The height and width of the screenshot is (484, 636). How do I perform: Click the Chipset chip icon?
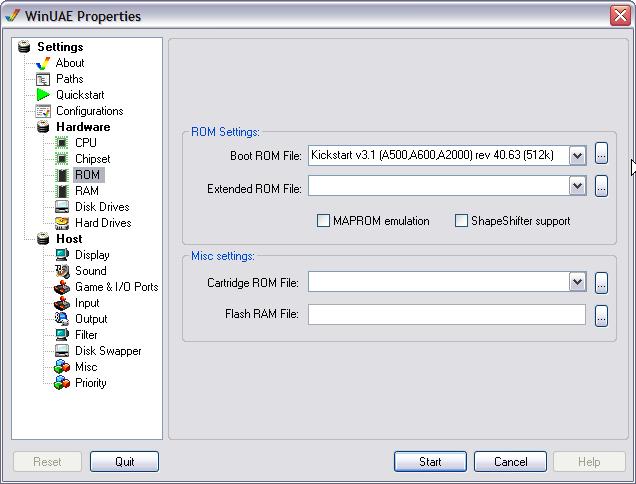(x=62, y=159)
